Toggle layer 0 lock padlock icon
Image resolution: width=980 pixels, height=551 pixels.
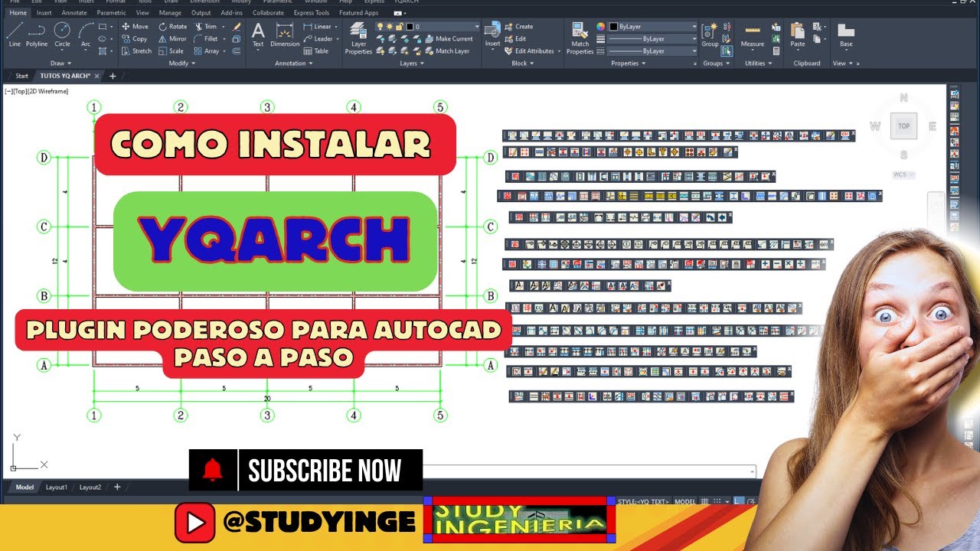(x=400, y=27)
